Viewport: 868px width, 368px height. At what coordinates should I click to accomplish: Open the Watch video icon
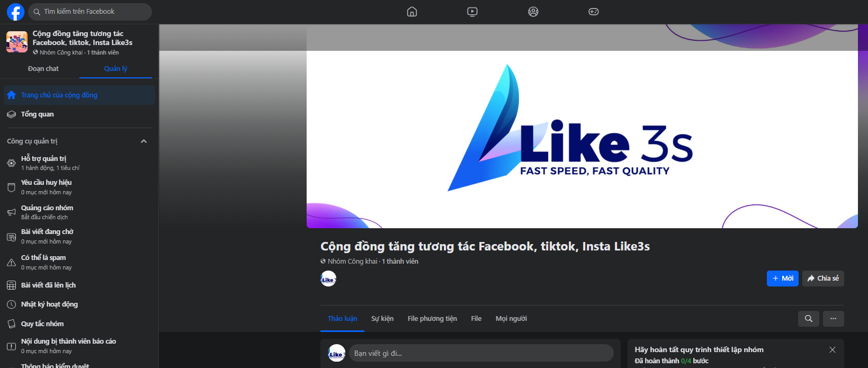tap(472, 12)
